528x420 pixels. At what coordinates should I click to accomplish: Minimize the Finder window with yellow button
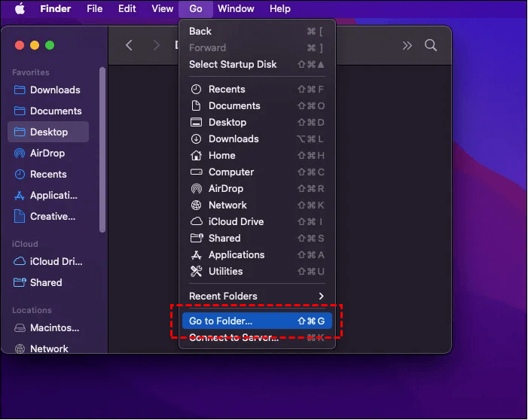[35, 45]
